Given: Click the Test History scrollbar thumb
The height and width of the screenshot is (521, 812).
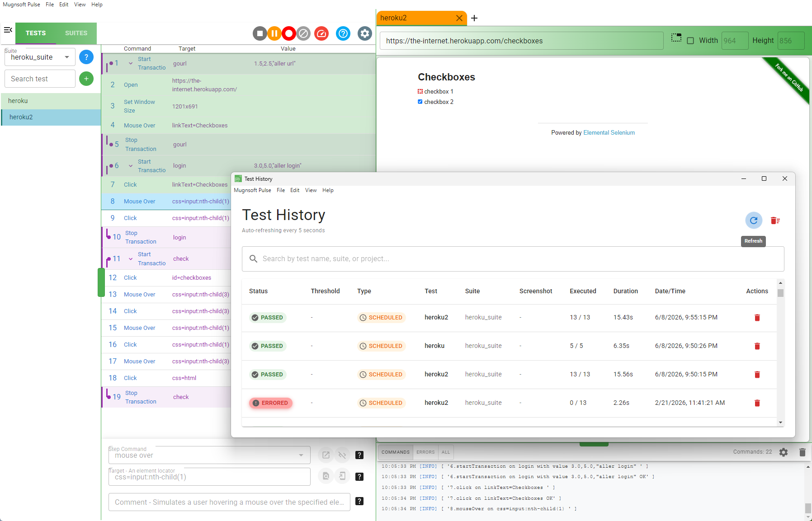Looking at the screenshot, I should click(x=780, y=293).
